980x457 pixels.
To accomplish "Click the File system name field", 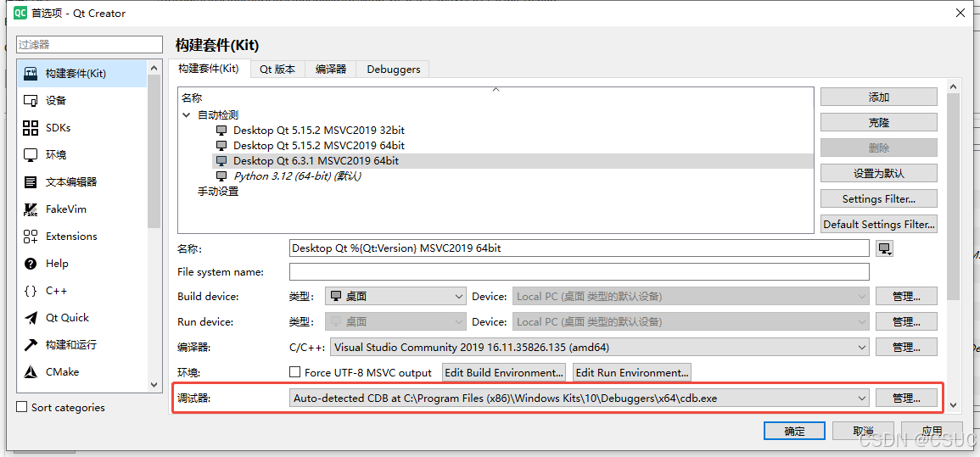I will tap(580, 272).
